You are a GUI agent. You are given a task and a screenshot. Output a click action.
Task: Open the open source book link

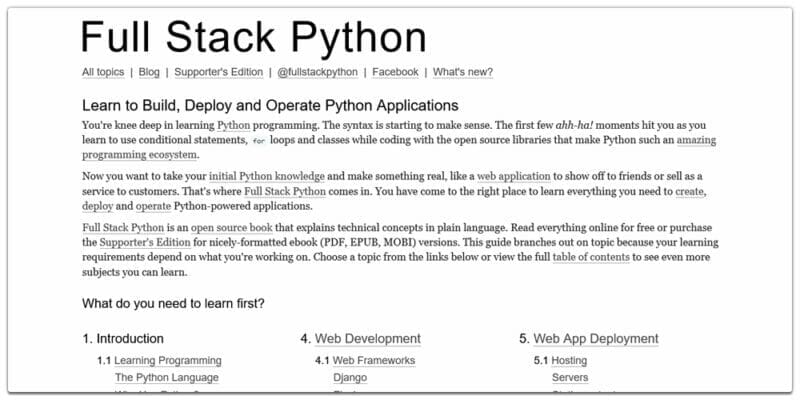[232, 228]
